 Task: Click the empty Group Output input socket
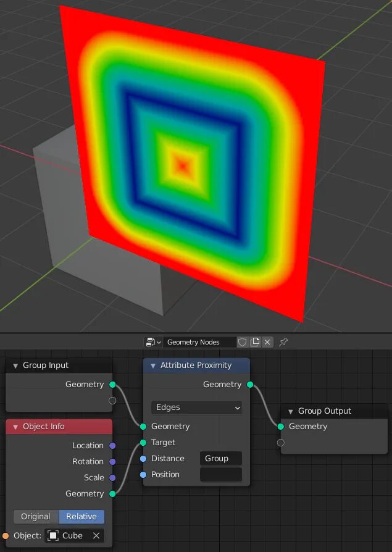[281, 443]
